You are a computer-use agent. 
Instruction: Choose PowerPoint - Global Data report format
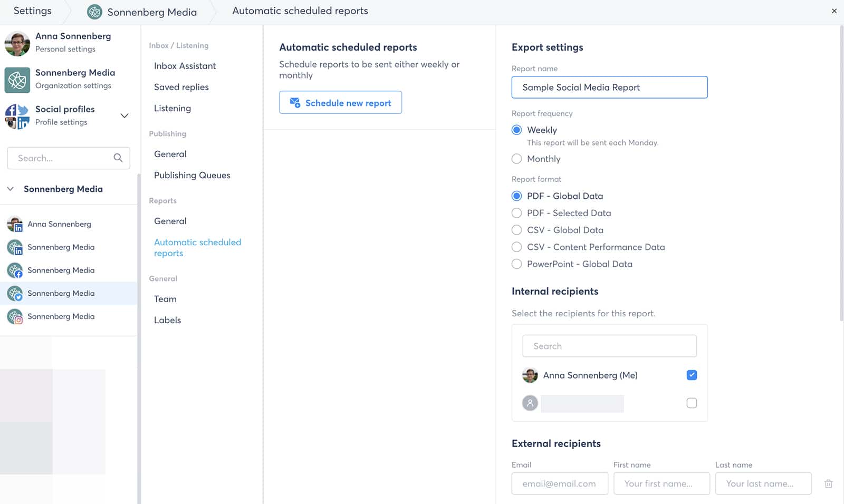[516, 264]
